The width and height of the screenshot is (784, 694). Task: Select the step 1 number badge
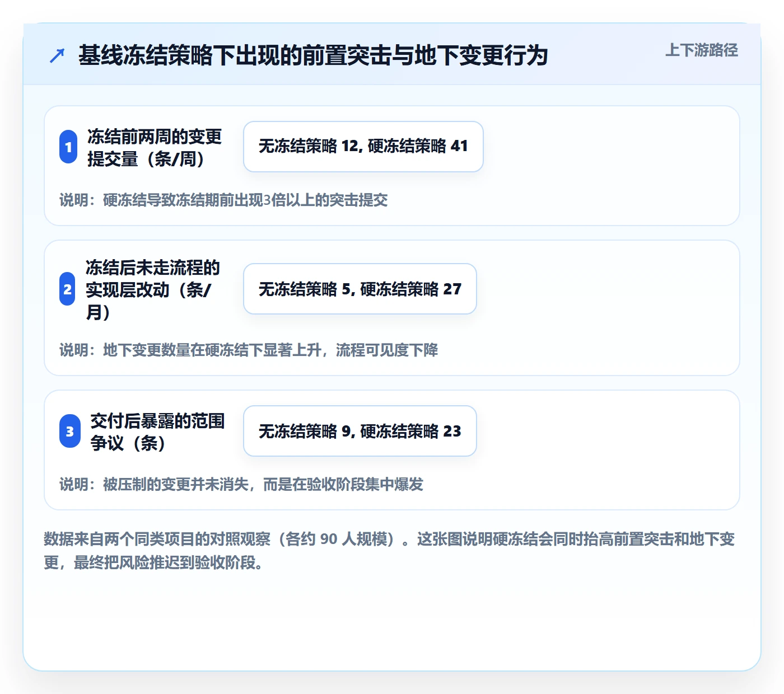pyautogui.click(x=68, y=147)
